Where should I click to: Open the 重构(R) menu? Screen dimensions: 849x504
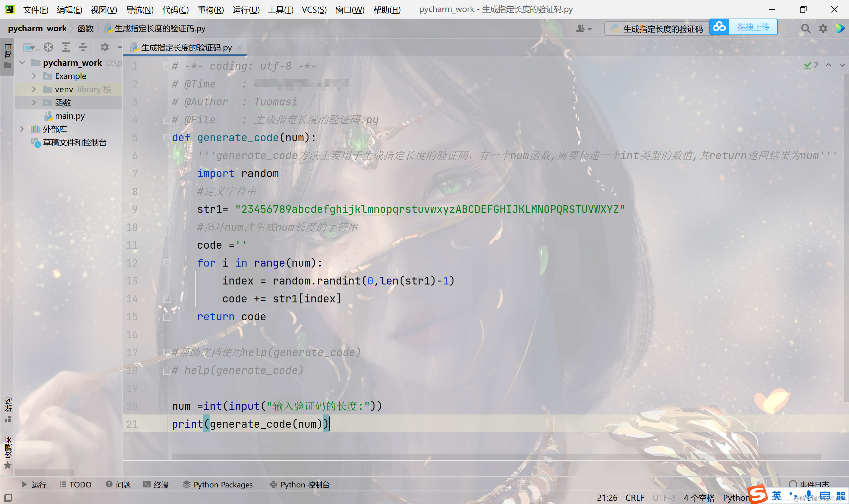point(211,10)
